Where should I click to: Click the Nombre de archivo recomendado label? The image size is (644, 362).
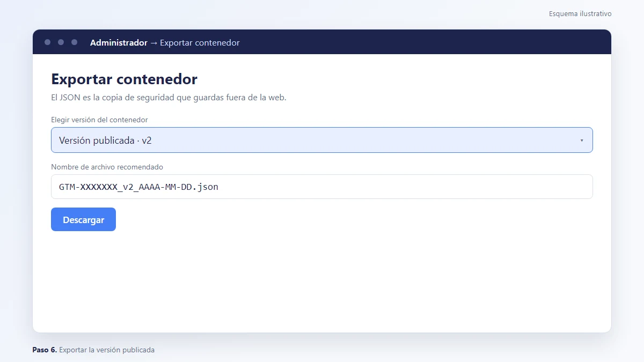point(107,167)
